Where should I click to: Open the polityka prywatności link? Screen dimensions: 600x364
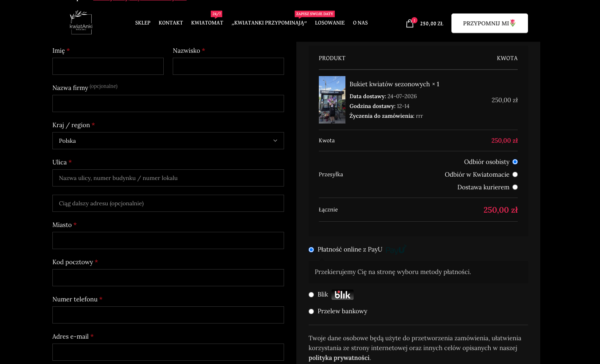coord(339,358)
